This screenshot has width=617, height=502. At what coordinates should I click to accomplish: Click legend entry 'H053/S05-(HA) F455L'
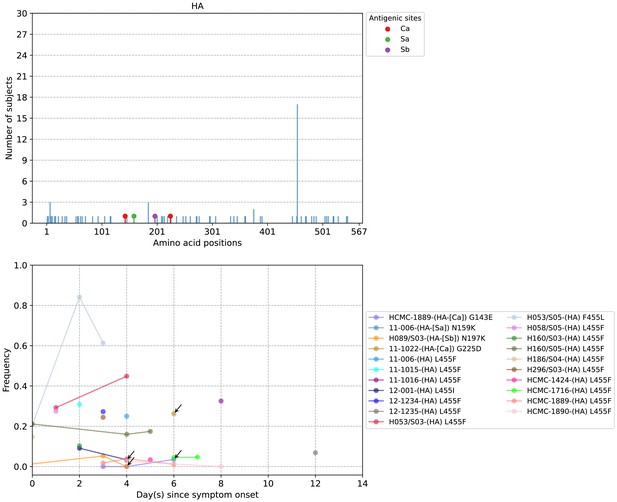pyautogui.click(x=556, y=317)
